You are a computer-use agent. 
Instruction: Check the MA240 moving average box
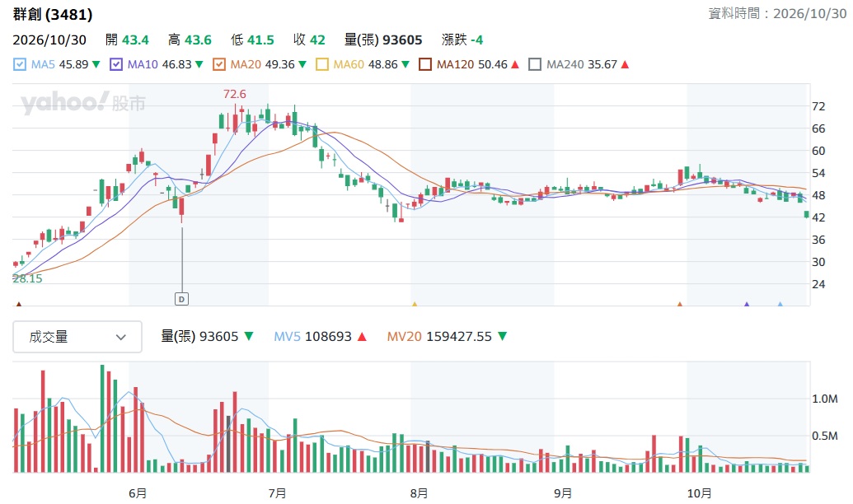(535, 65)
